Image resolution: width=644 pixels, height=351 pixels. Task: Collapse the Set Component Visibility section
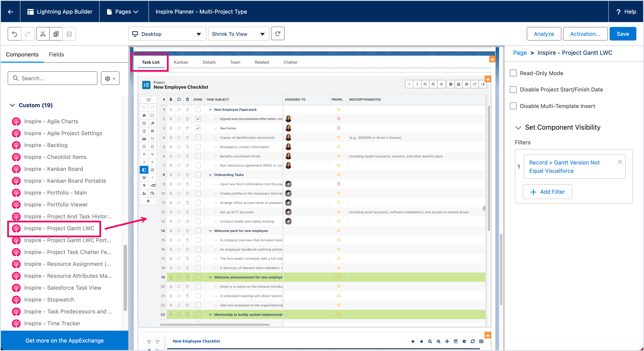pyautogui.click(x=518, y=127)
